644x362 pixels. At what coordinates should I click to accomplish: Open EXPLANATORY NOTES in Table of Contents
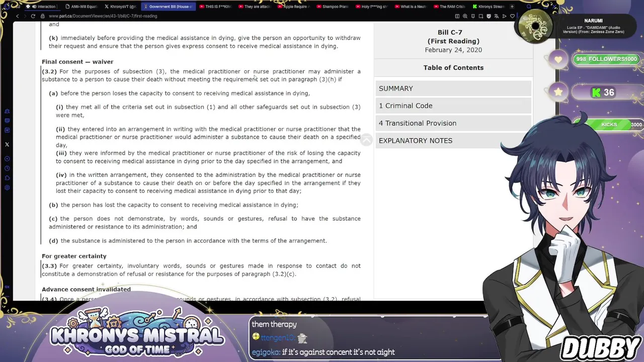tap(453, 141)
